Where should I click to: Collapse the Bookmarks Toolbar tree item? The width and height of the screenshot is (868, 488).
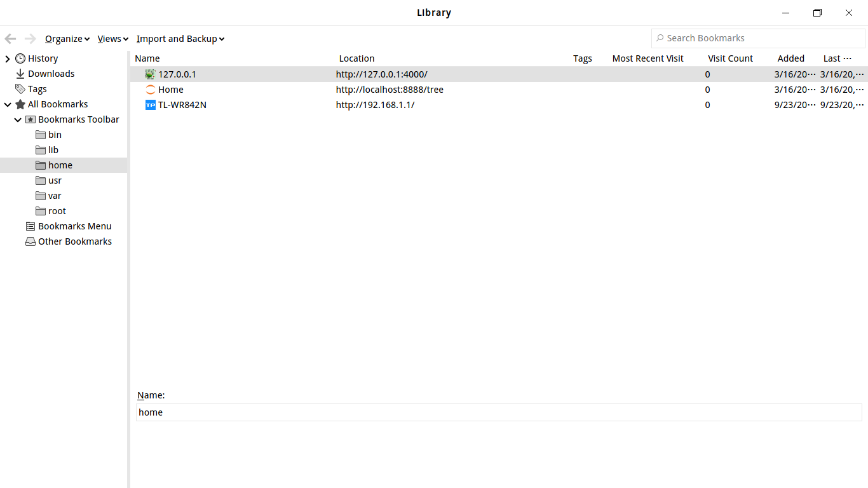pyautogui.click(x=18, y=119)
